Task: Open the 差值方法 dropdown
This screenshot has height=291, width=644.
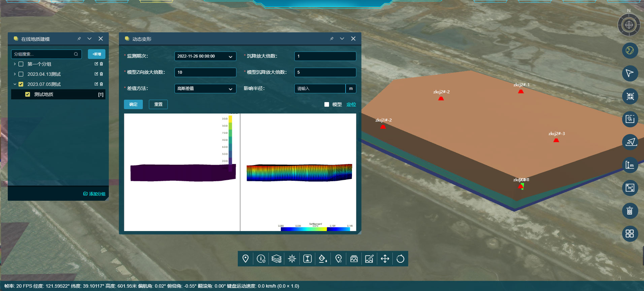Action: 205,89
